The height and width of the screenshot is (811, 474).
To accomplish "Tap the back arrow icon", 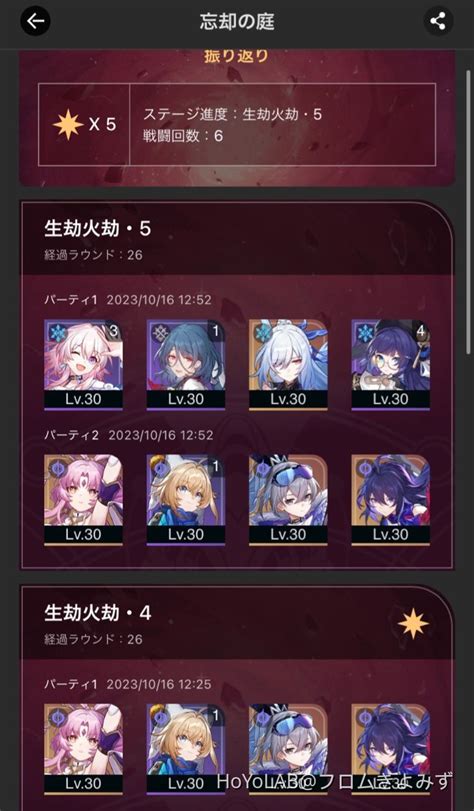I will [35, 21].
